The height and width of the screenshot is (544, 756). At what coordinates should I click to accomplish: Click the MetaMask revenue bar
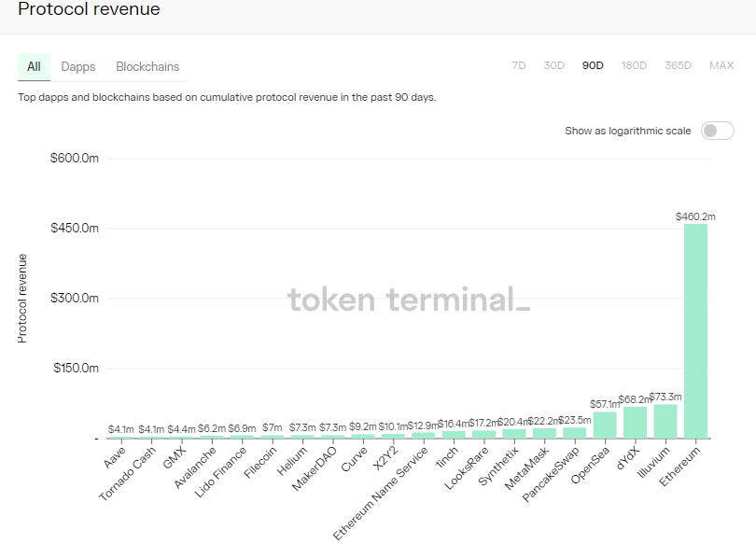coord(544,433)
